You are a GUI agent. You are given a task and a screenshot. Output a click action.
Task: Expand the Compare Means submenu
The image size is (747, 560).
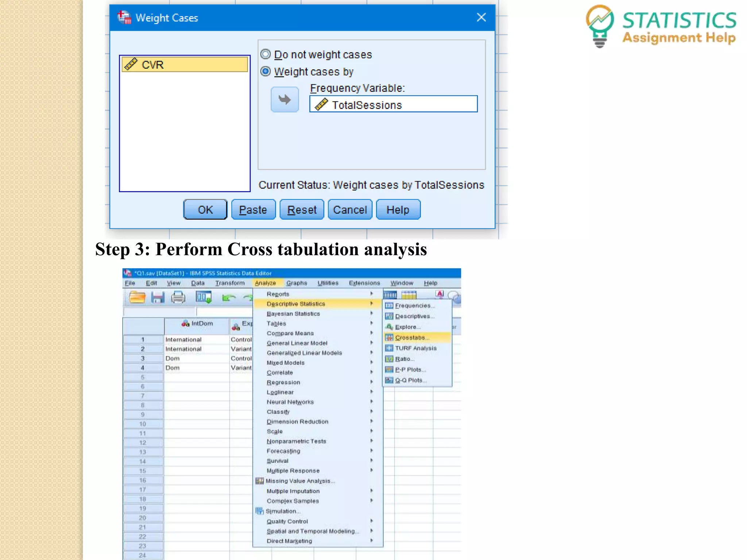[x=317, y=333]
